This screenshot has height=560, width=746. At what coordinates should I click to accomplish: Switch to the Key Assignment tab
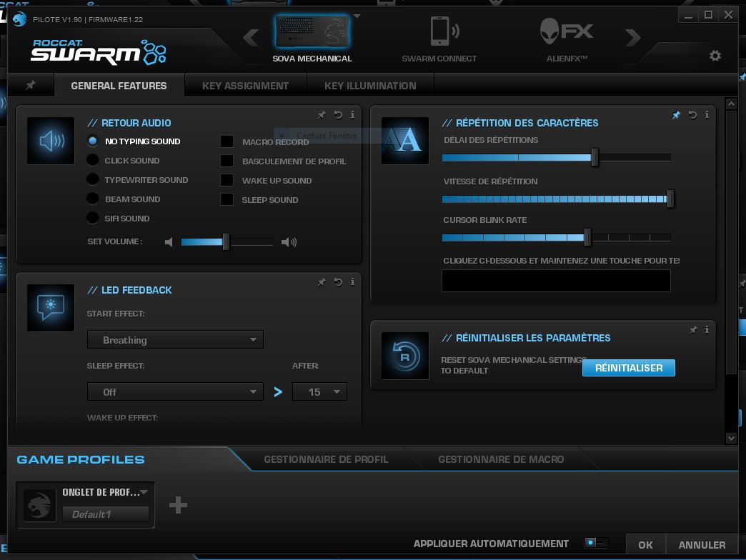click(x=245, y=85)
